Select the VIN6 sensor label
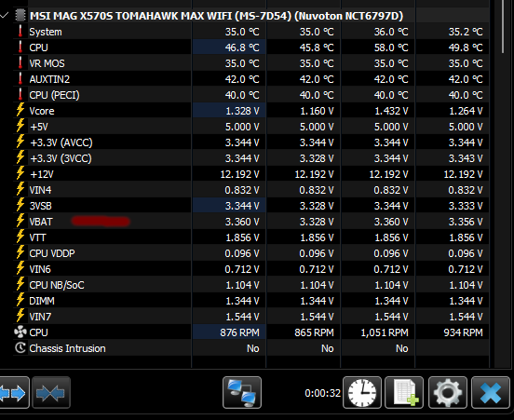Screen dimensions: 514x420 click(x=40, y=269)
